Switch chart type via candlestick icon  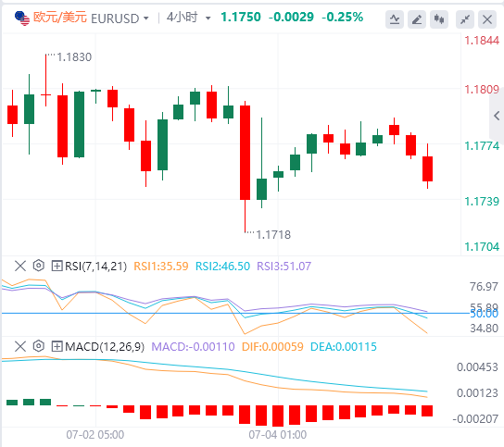point(439,19)
